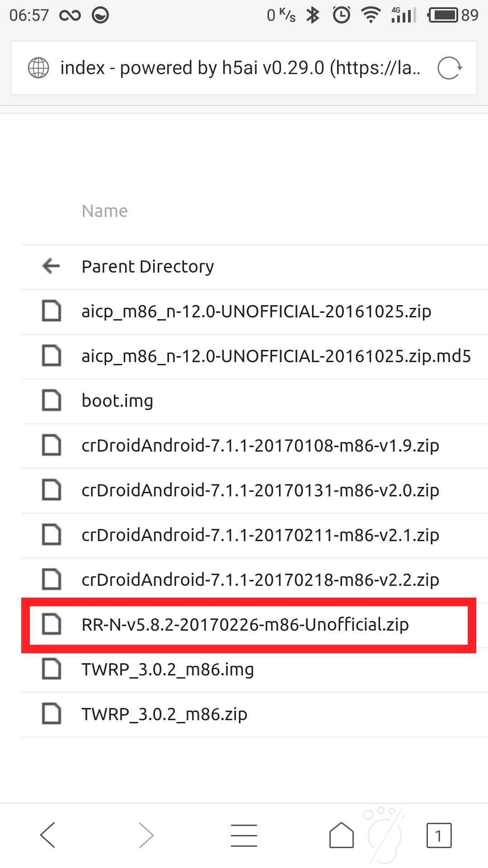Go back using the browser back arrow
The height and width of the screenshot is (868, 488).
coord(48,835)
